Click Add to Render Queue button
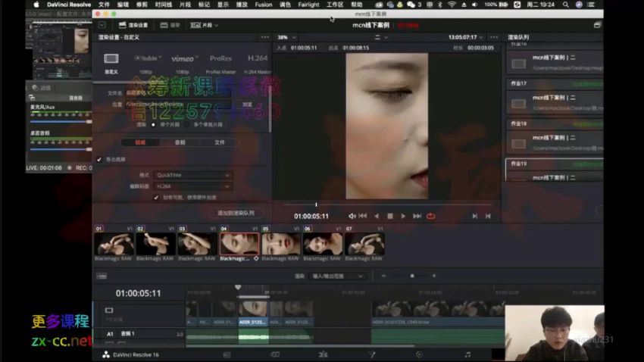Screen dimensions: 644x362 click(236, 213)
